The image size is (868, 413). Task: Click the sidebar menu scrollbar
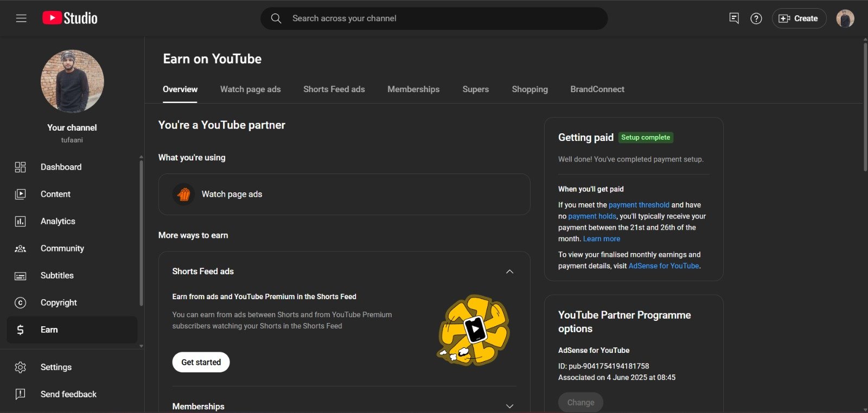pyautogui.click(x=141, y=233)
